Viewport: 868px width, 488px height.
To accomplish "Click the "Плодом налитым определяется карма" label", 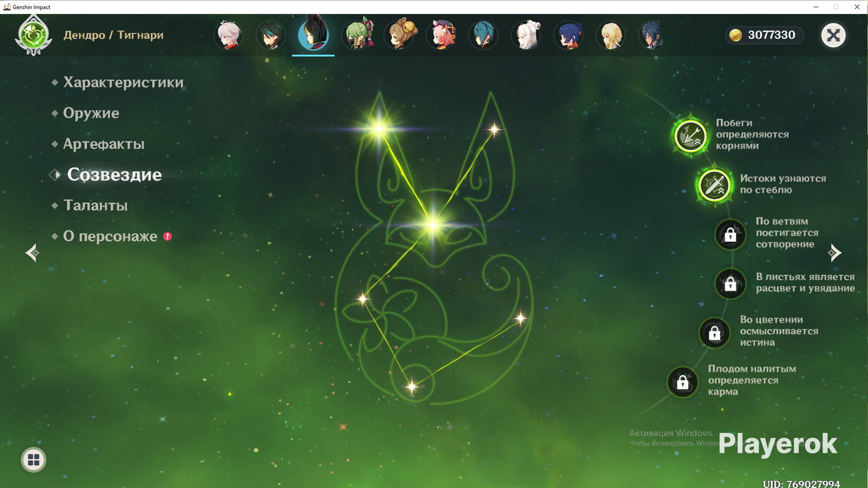I will pos(752,380).
